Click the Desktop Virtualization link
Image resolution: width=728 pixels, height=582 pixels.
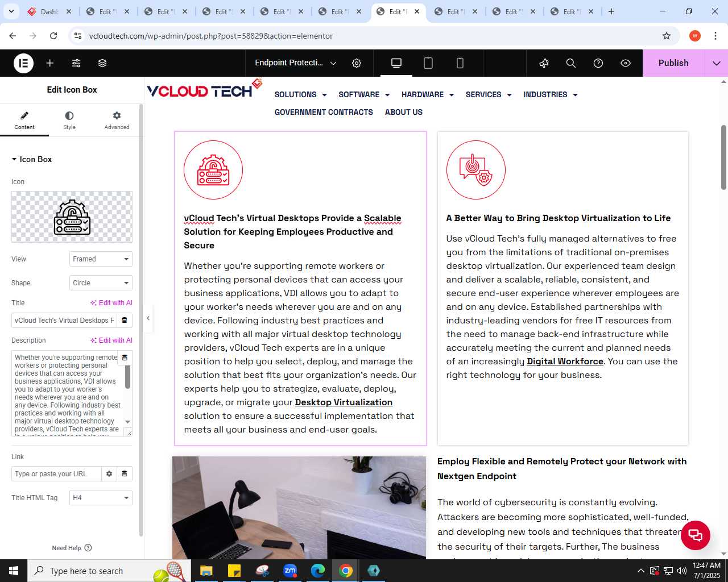coord(344,402)
